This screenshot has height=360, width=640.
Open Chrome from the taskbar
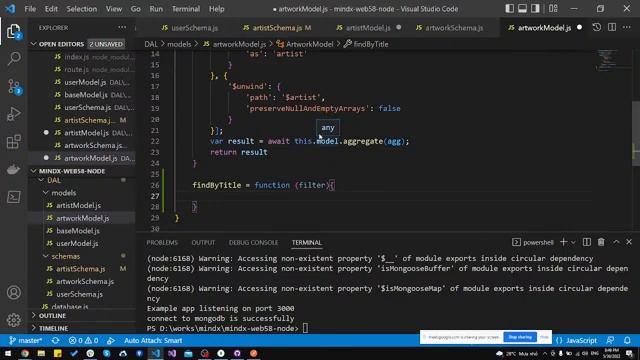click(x=25, y=353)
